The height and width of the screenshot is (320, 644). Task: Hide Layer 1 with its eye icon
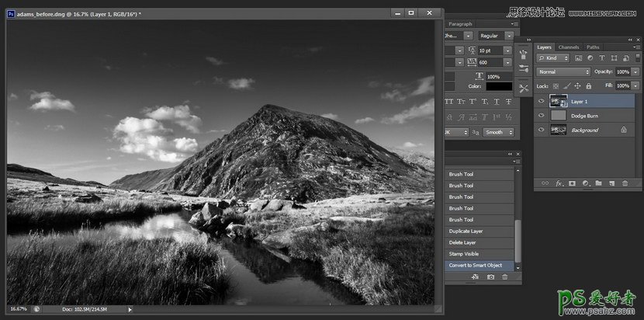point(542,101)
